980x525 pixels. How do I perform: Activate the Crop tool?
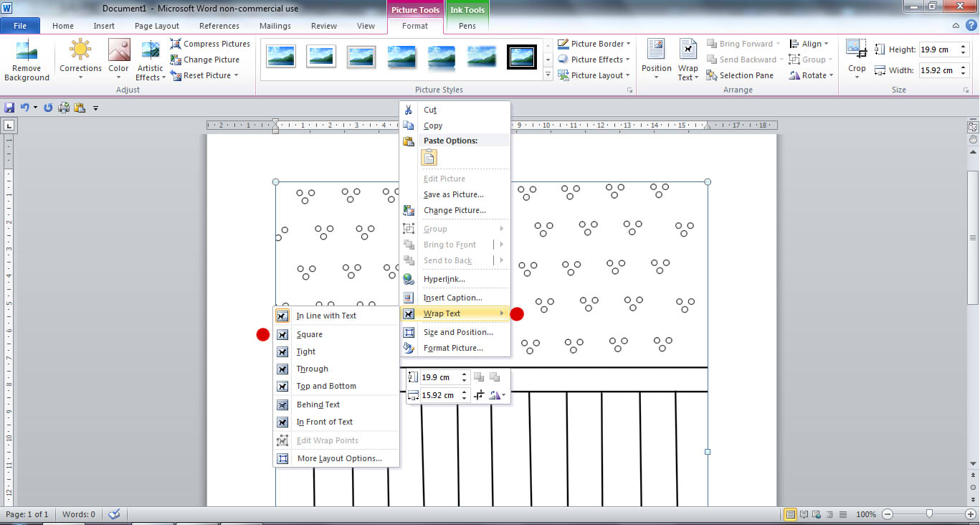coord(856,60)
